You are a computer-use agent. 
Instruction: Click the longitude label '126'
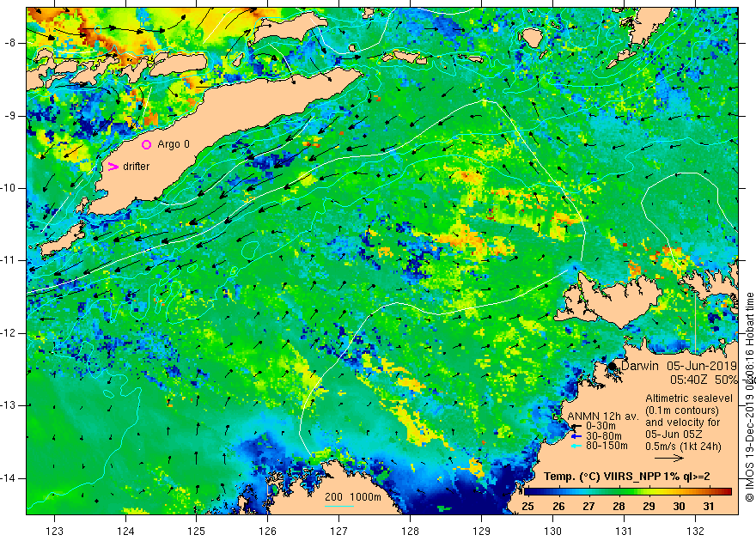click(x=267, y=532)
